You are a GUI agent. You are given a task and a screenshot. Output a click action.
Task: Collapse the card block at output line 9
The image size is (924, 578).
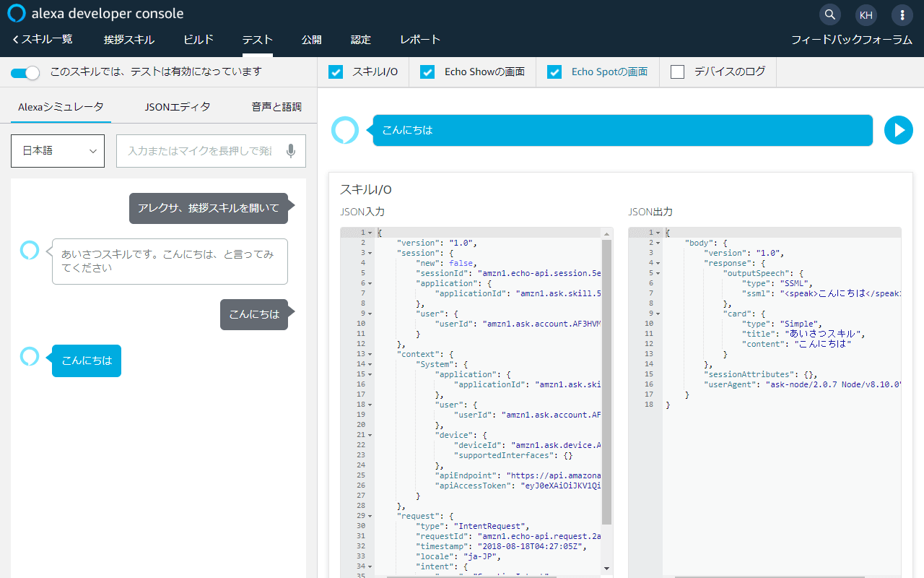[x=658, y=314]
